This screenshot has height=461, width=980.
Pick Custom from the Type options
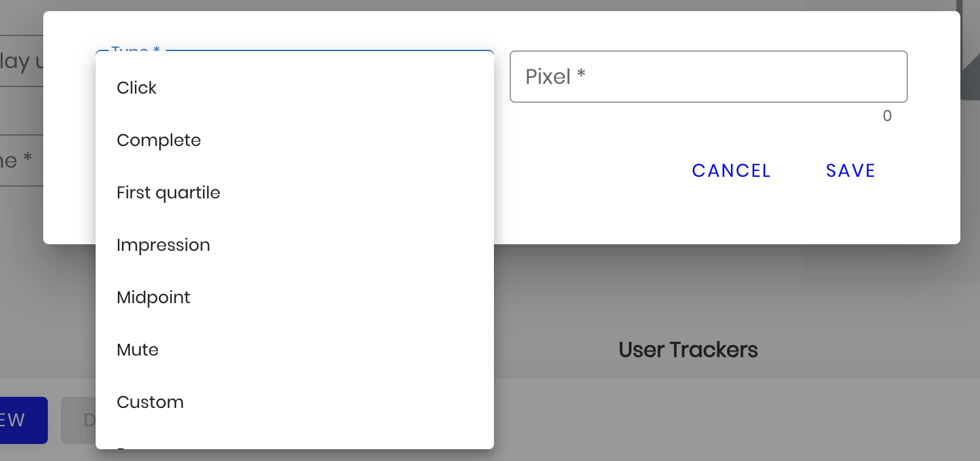tap(150, 402)
